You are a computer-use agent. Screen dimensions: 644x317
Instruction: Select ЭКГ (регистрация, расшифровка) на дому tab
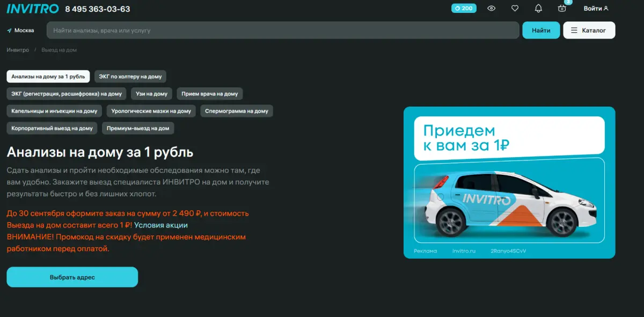(x=67, y=94)
